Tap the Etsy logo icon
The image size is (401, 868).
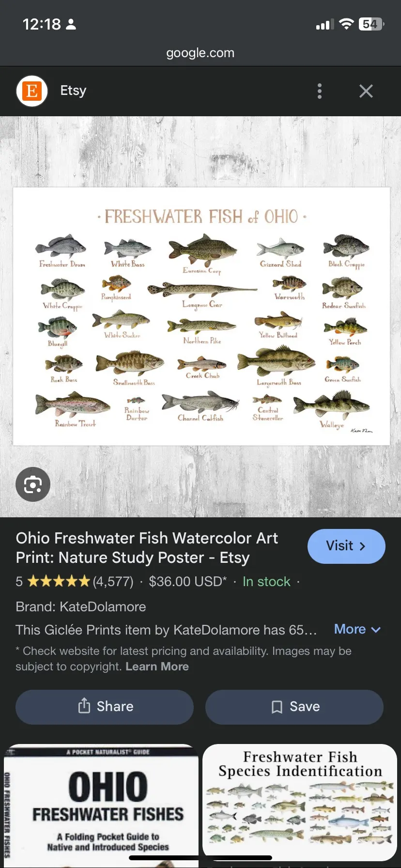point(32,91)
